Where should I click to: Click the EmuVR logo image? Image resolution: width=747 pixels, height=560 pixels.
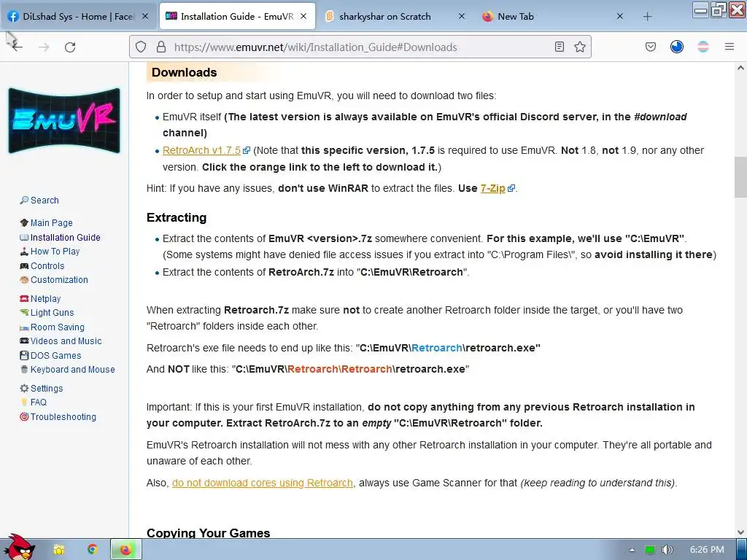click(64, 120)
